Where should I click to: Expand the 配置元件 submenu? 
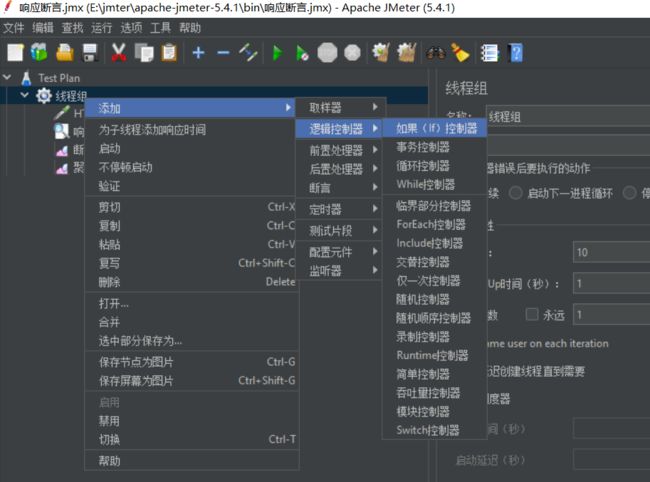pyautogui.click(x=340, y=252)
